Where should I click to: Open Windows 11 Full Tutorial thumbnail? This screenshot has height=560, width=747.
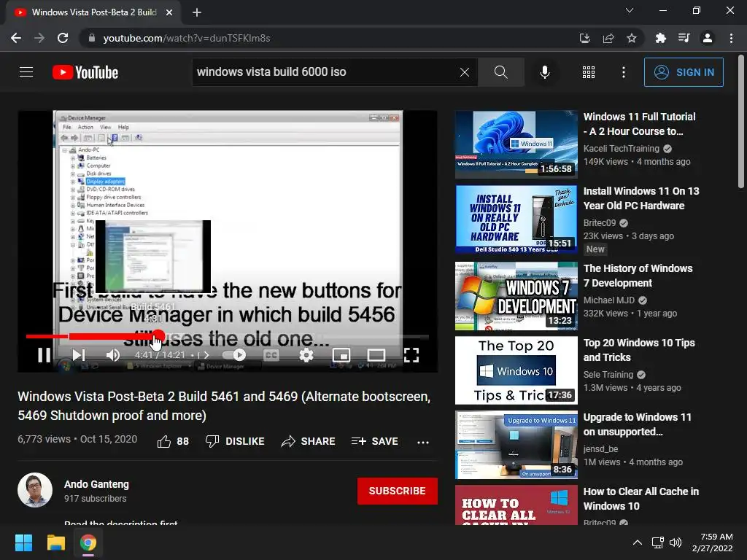[516, 145]
